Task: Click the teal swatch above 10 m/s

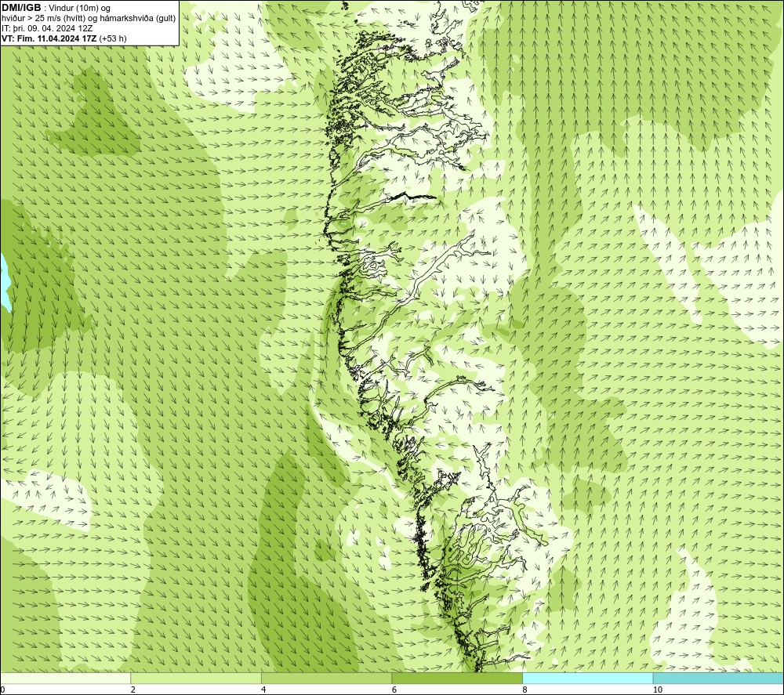Action: [x=718, y=678]
